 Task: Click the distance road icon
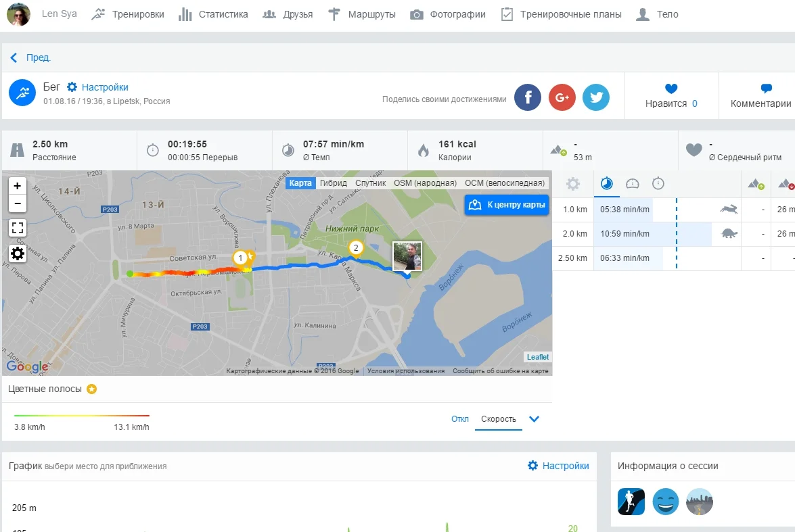click(17, 150)
